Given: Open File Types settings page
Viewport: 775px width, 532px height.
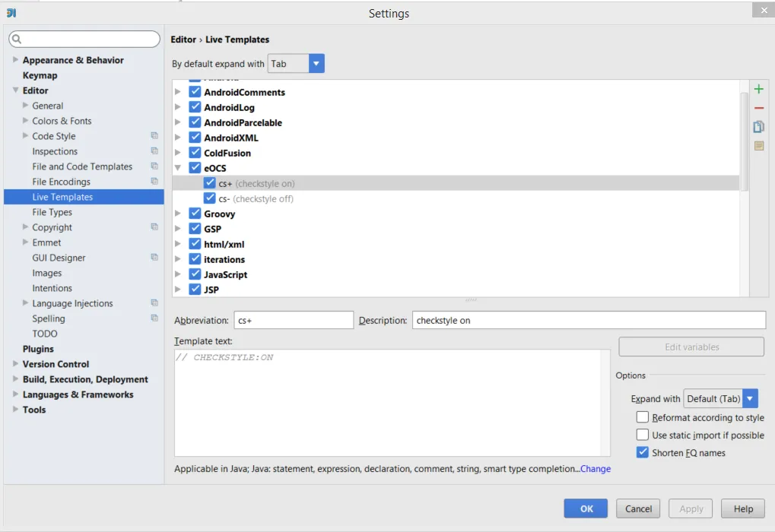Looking at the screenshot, I should [x=52, y=212].
